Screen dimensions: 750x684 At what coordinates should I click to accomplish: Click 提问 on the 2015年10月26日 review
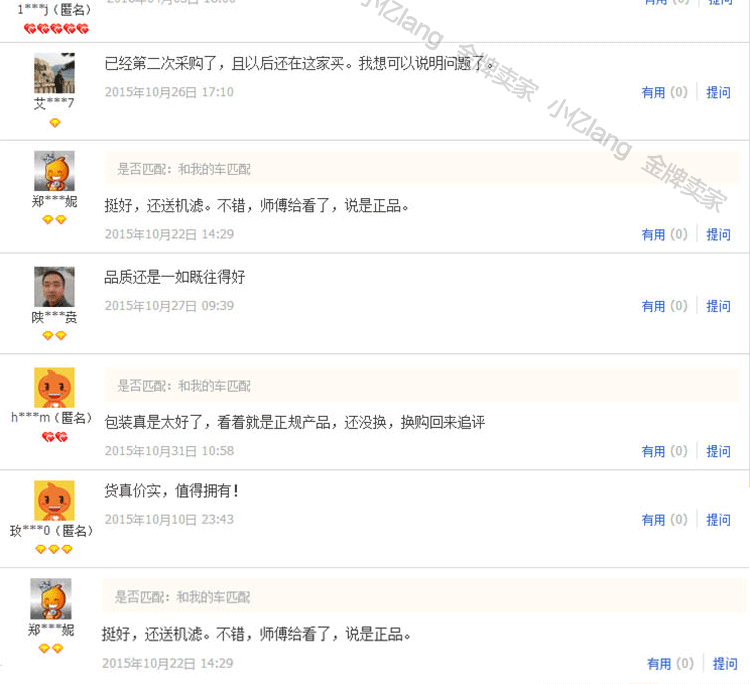point(718,92)
